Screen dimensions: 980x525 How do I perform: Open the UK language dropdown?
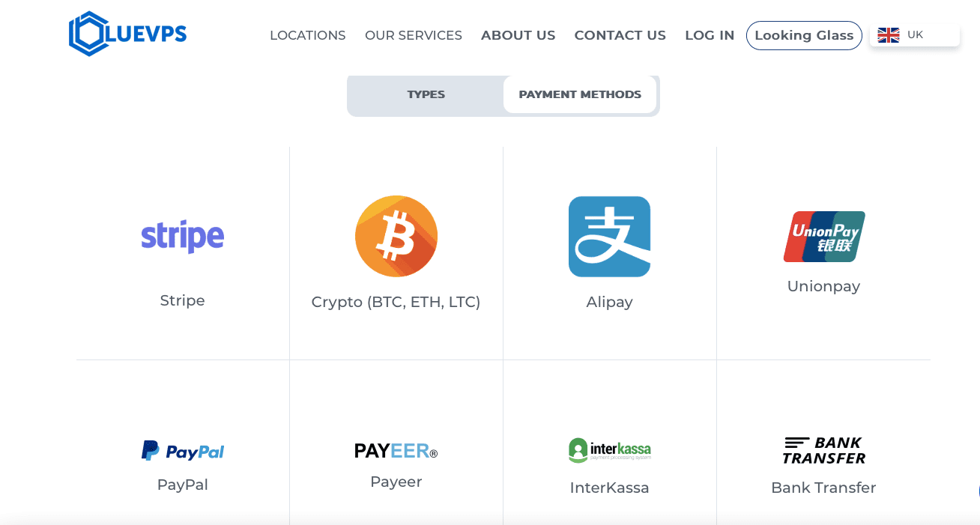click(x=915, y=34)
